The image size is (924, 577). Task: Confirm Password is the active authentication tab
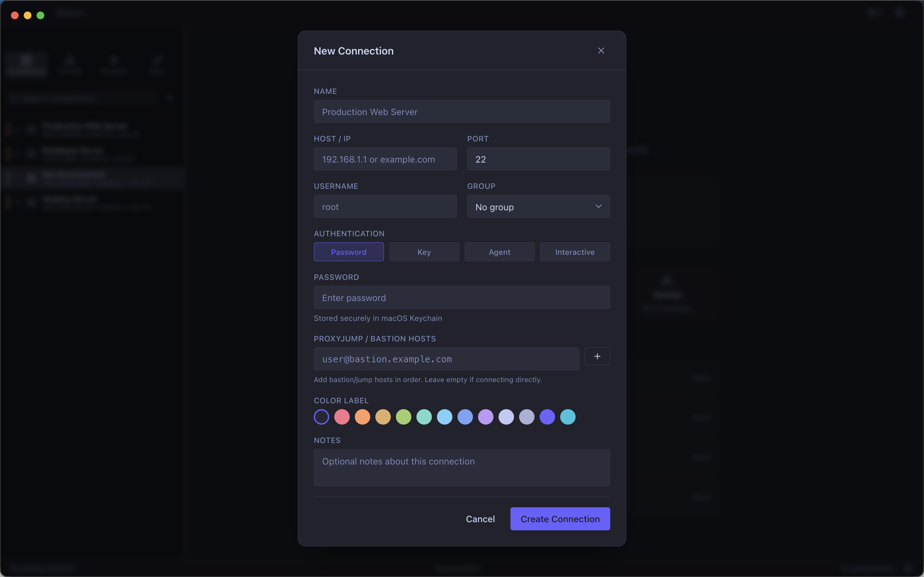pyautogui.click(x=348, y=252)
